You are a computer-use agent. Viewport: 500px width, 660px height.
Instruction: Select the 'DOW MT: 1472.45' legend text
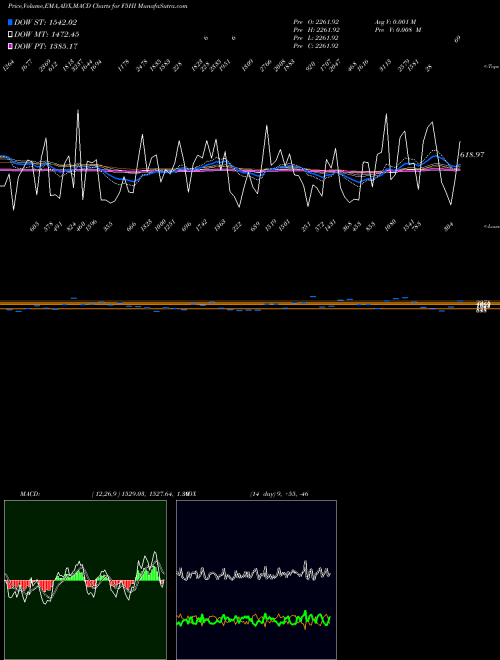[47, 34]
